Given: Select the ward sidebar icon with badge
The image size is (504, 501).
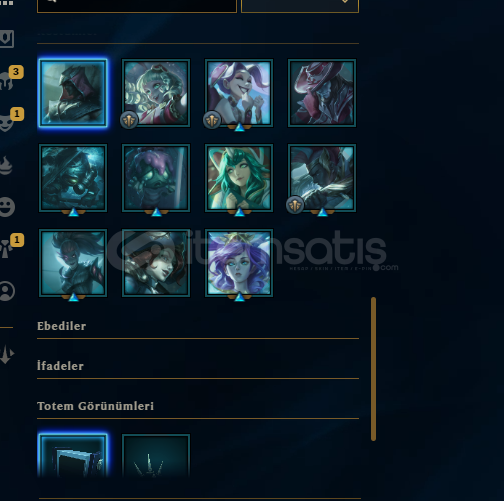Looking at the screenshot, I should [6, 249].
